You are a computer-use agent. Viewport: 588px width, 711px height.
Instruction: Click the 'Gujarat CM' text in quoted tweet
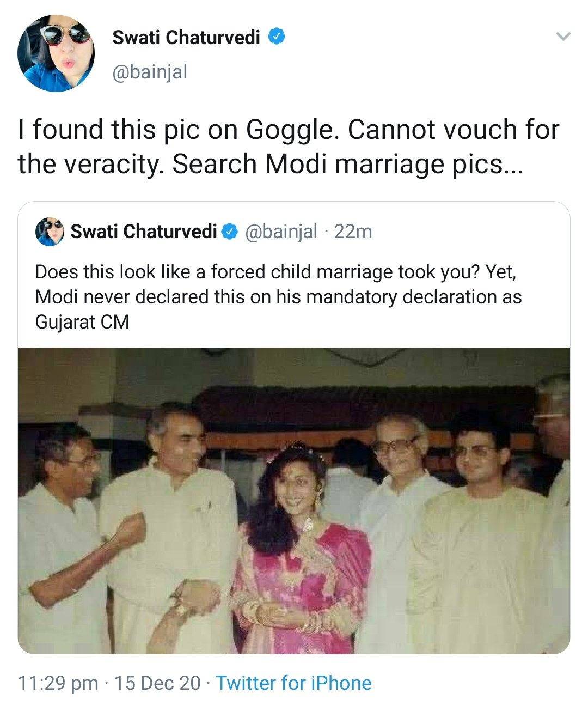[x=82, y=322]
